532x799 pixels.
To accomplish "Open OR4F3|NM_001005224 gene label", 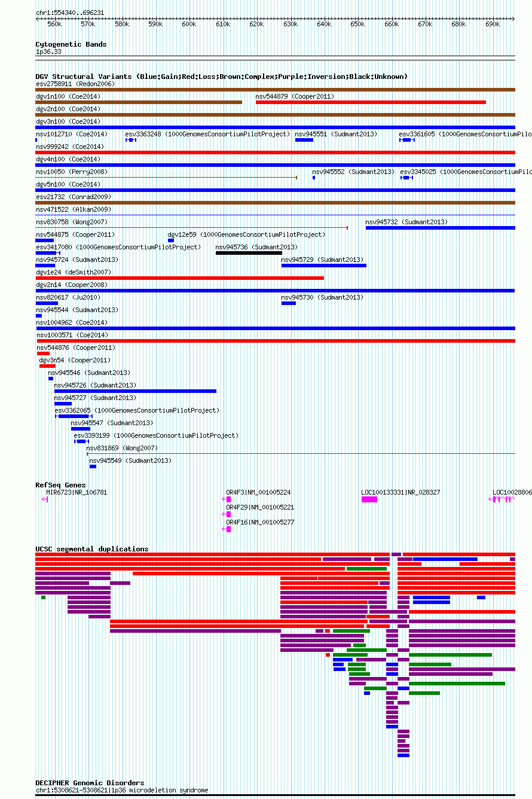I will pos(258,492).
